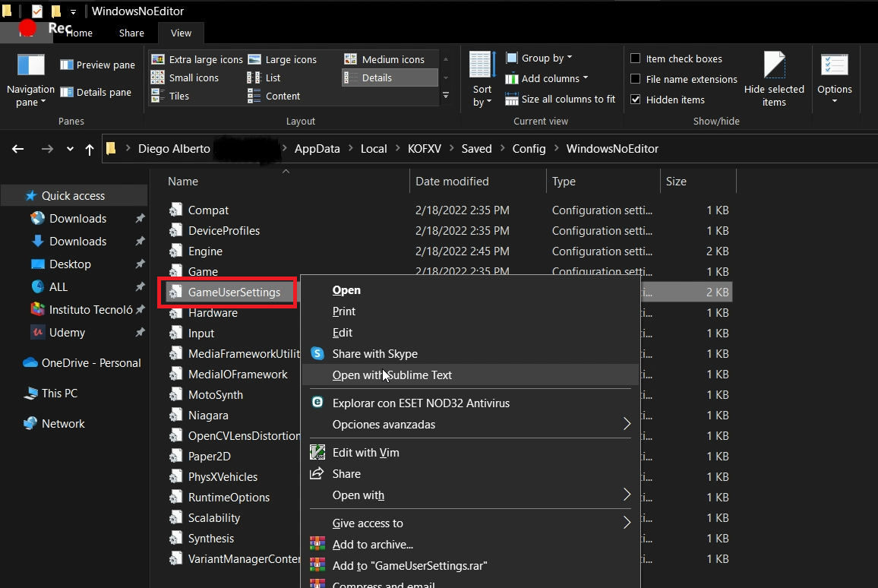
Task: Sort by the Date modified column header
Action: click(452, 182)
